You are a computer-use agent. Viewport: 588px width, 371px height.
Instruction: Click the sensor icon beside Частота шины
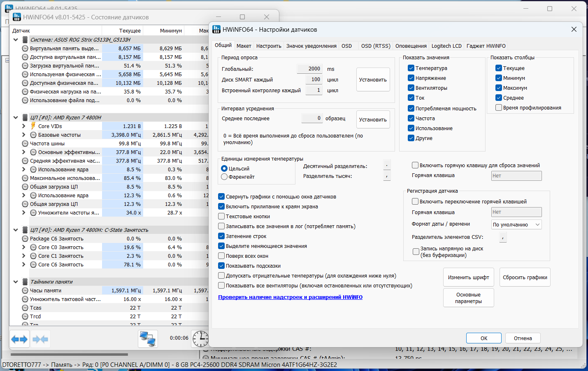pyautogui.click(x=25, y=144)
